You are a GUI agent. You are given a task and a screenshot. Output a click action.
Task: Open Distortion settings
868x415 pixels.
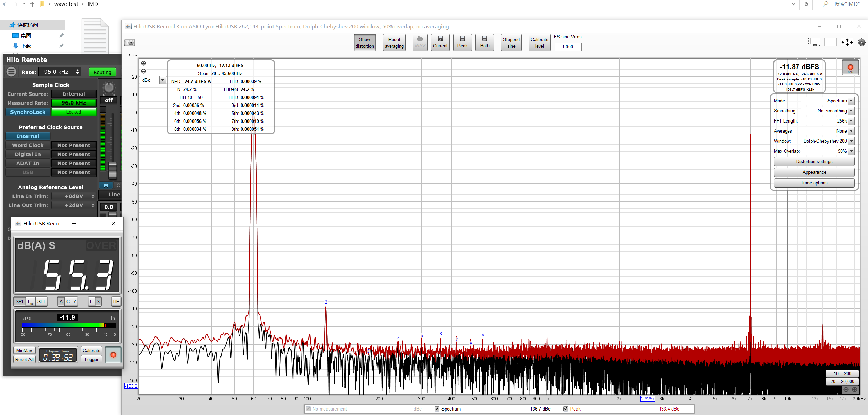(814, 162)
